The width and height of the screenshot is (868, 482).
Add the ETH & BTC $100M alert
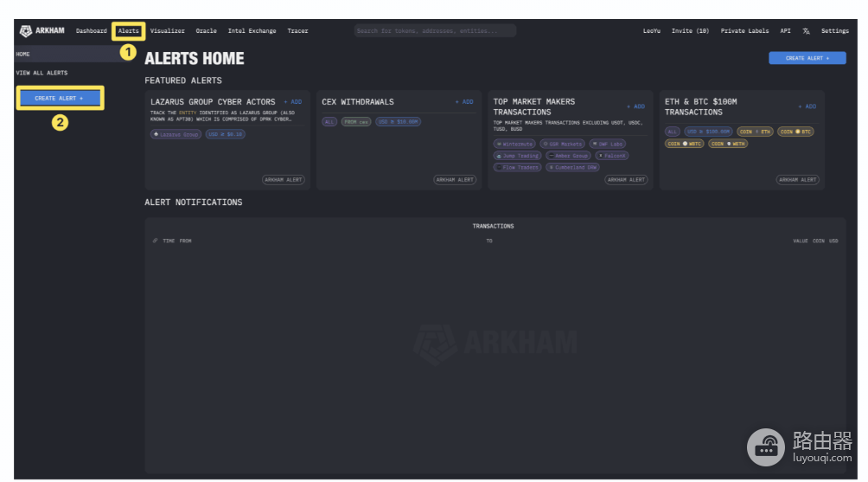[807, 106]
